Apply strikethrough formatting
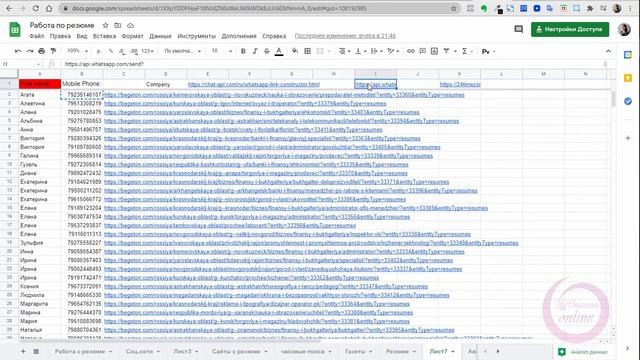Image resolution: width=640 pixels, height=360 pixels. (x=267, y=51)
